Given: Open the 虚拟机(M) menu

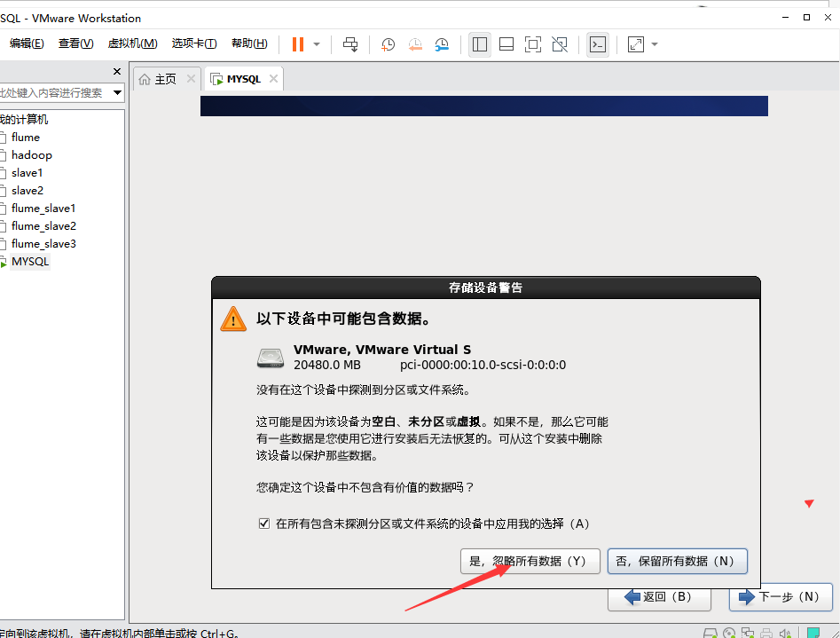Looking at the screenshot, I should [132, 43].
